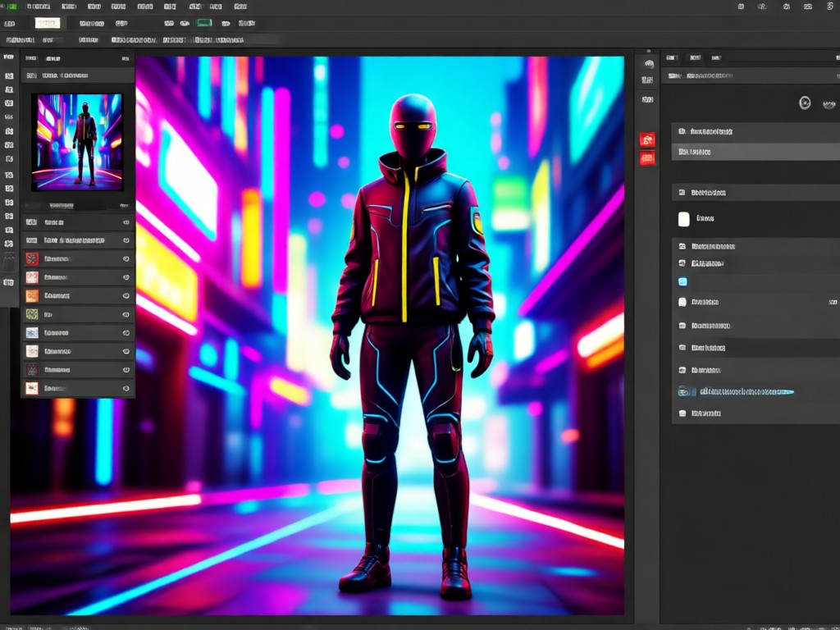Click the lower red icon beside the canvas
The height and width of the screenshot is (630, 840).
[x=647, y=158]
